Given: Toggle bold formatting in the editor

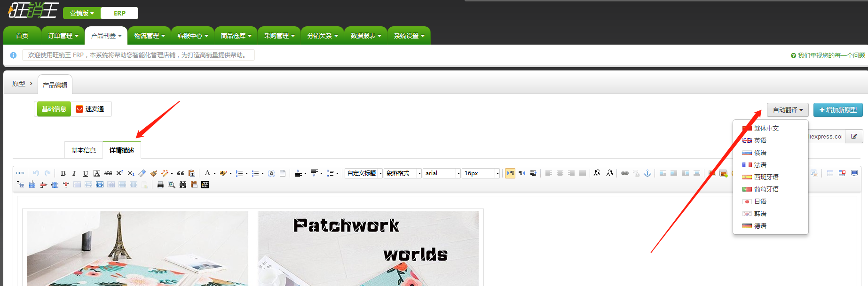Looking at the screenshot, I should [63, 173].
